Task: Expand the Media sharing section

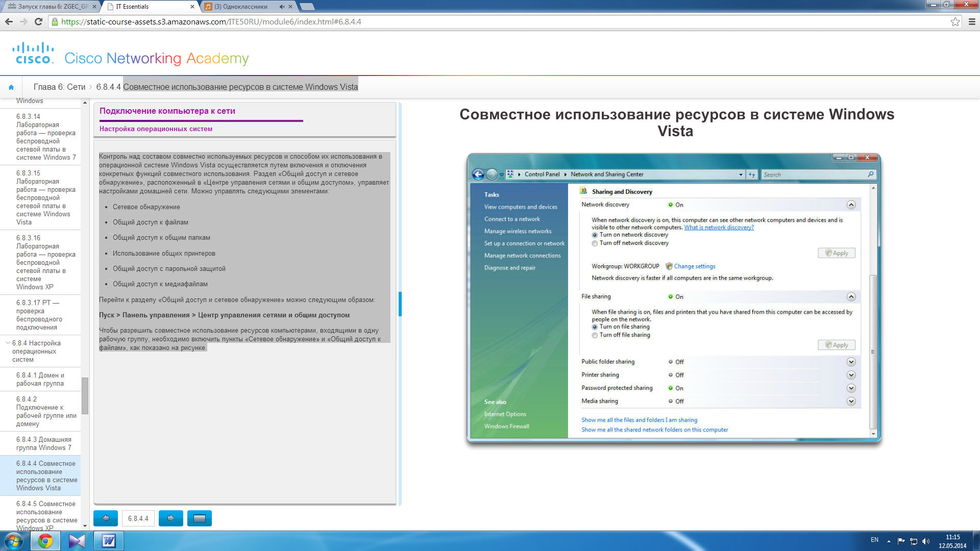Action: (851, 402)
